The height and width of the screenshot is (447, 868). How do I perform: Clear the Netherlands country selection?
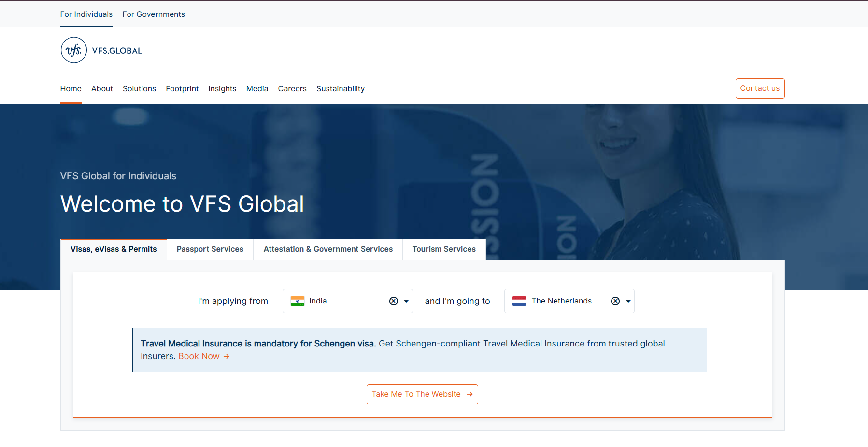pos(615,301)
